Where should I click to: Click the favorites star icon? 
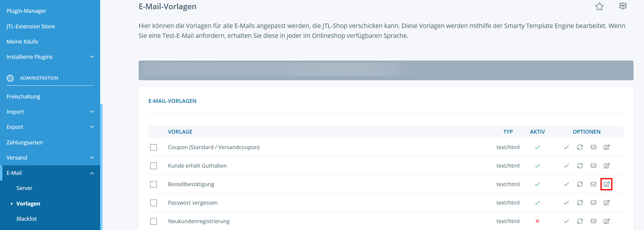tap(599, 7)
